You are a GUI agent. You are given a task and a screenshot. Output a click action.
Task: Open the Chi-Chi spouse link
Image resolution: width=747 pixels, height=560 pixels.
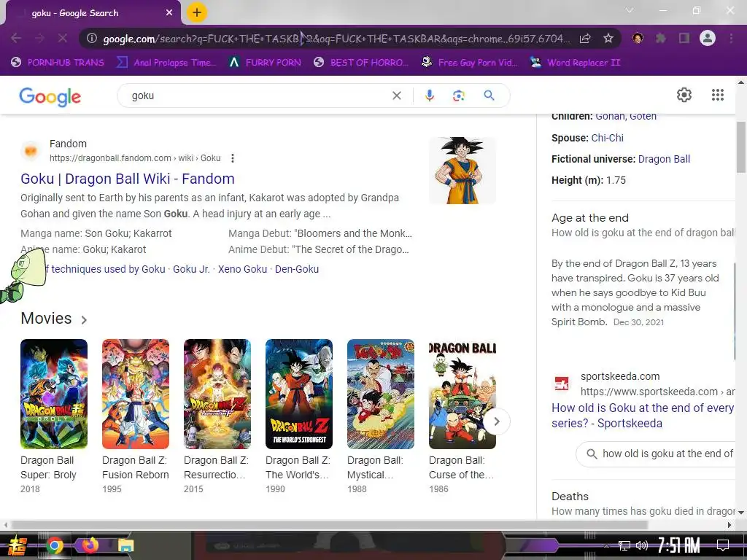tap(608, 138)
